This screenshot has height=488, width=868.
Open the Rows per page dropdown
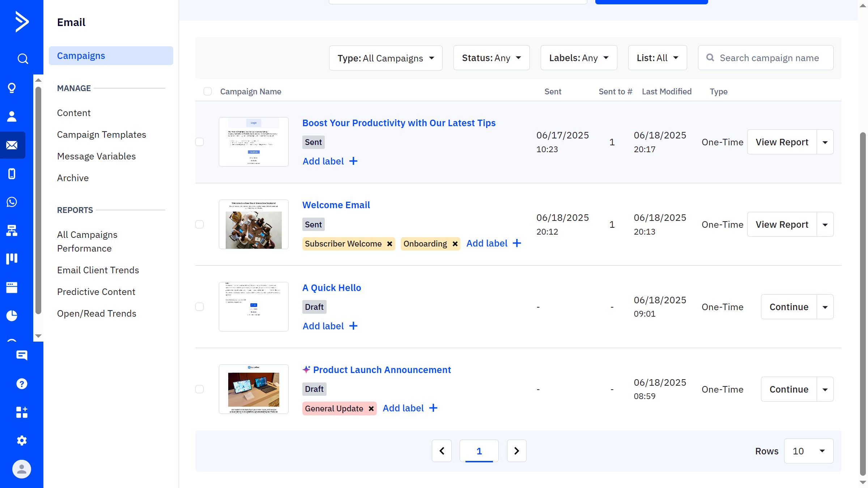tap(808, 451)
